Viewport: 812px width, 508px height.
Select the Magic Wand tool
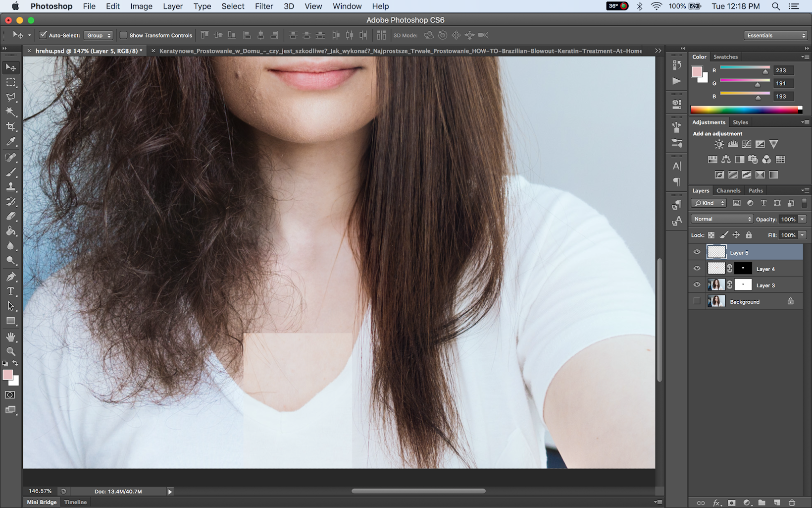(x=11, y=112)
